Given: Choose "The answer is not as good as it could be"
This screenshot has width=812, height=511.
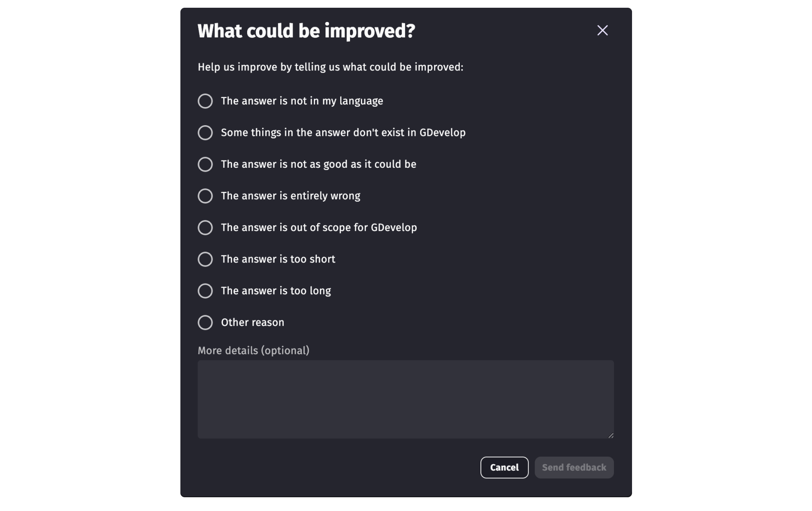Looking at the screenshot, I should click(x=318, y=164).
